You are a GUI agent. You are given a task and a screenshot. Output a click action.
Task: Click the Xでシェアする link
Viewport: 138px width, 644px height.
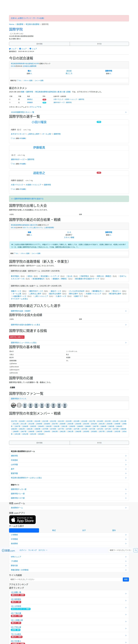pos(36,107)
